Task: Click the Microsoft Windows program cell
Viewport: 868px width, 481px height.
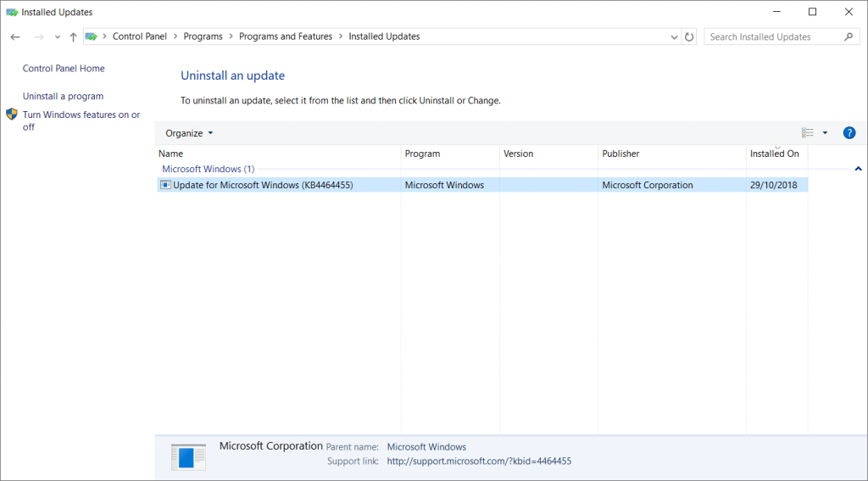Action: [x=444, y=185]
